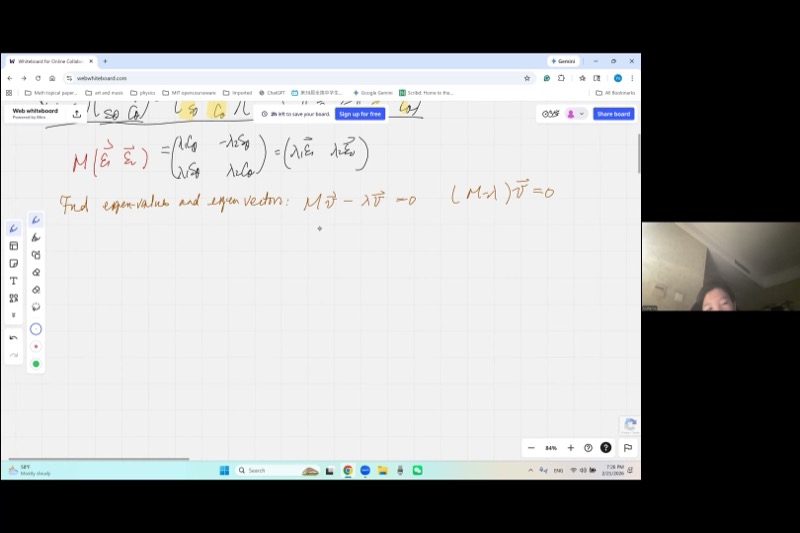
Task: Open the shapes and apps tool
Action: coord(14,297)
